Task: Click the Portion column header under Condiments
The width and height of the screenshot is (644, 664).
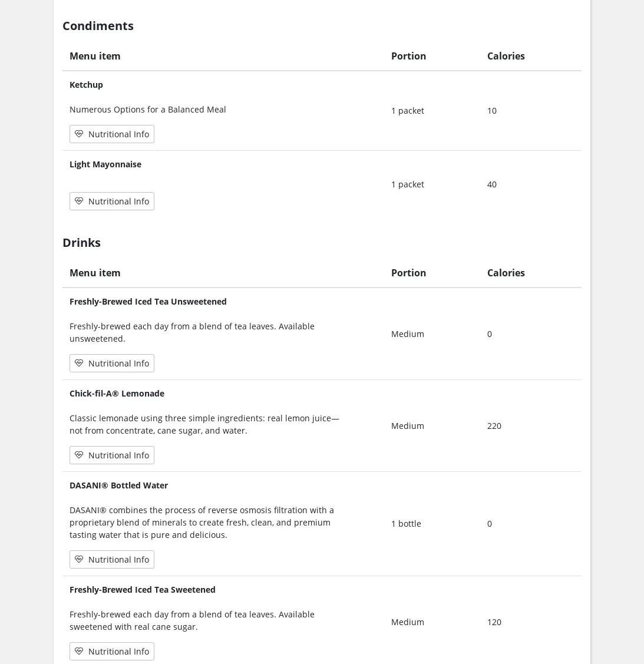Action: click(x=408, y=56)
